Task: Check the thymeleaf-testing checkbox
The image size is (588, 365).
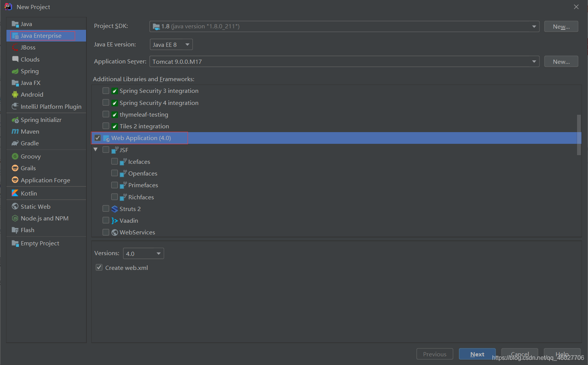Action: point(106,114)
